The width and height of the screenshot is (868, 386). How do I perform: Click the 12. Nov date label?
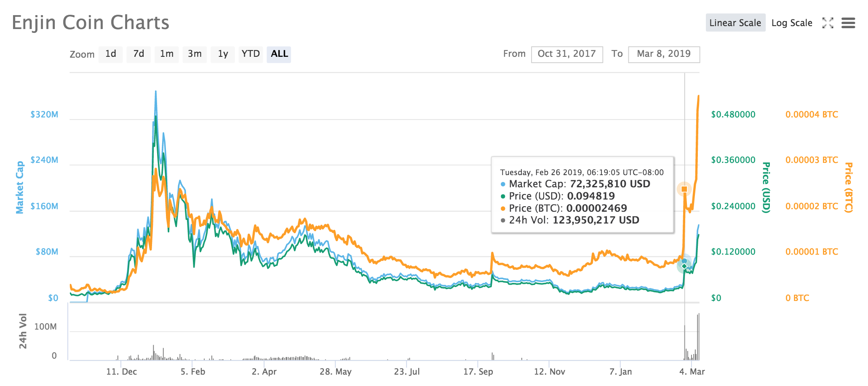(x=550, y=372)
